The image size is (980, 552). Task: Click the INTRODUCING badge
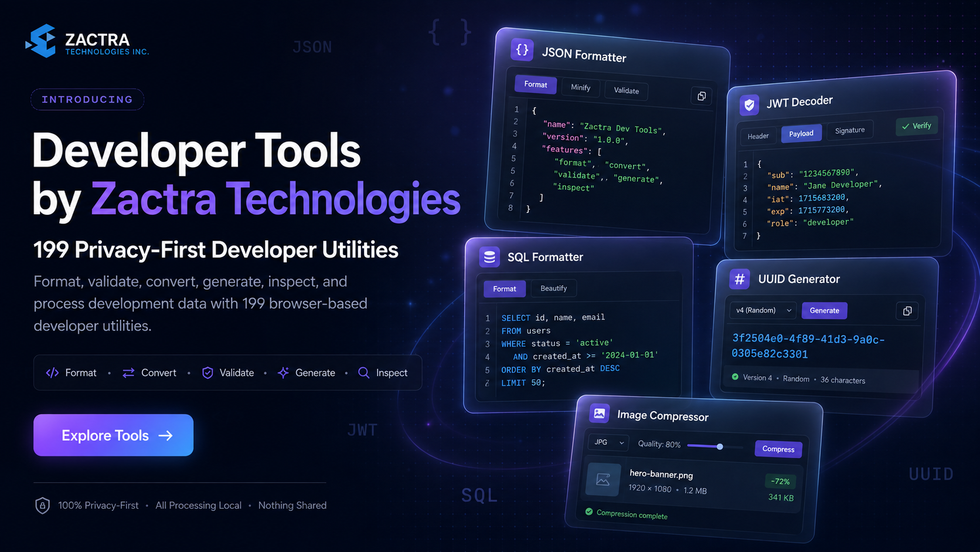pyautogui.click(x=87, y=99)
